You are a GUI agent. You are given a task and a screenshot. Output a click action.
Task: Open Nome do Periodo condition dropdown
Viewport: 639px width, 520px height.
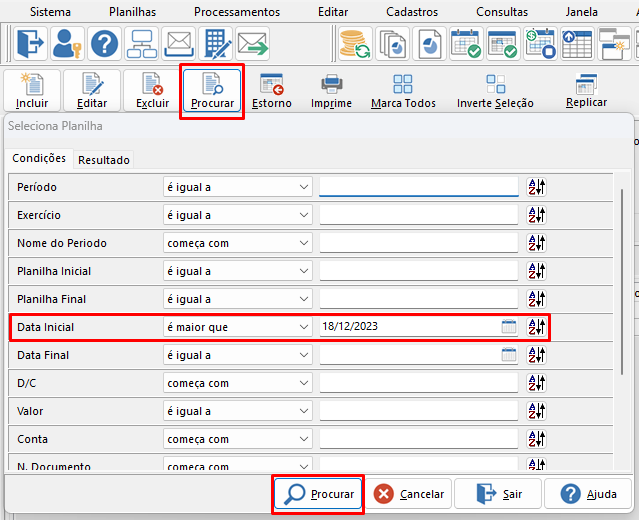(x=238, y=243)
